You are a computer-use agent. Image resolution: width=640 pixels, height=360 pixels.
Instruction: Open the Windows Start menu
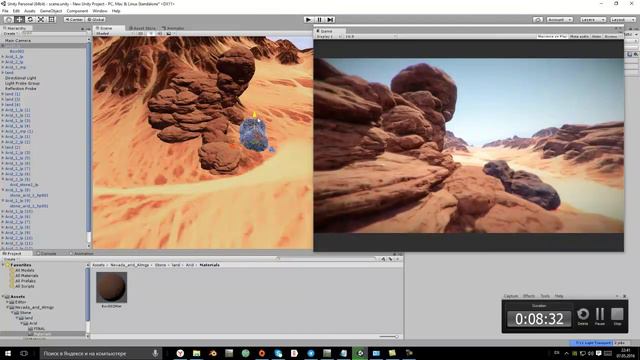coord(8,353)
